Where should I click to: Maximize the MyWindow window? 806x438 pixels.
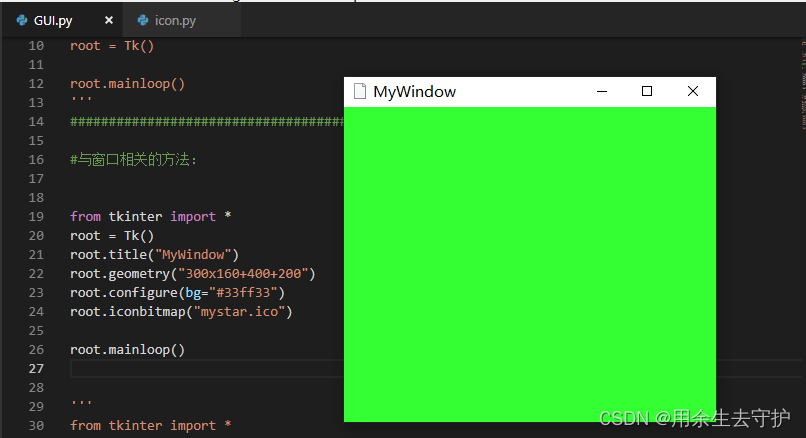647,92
